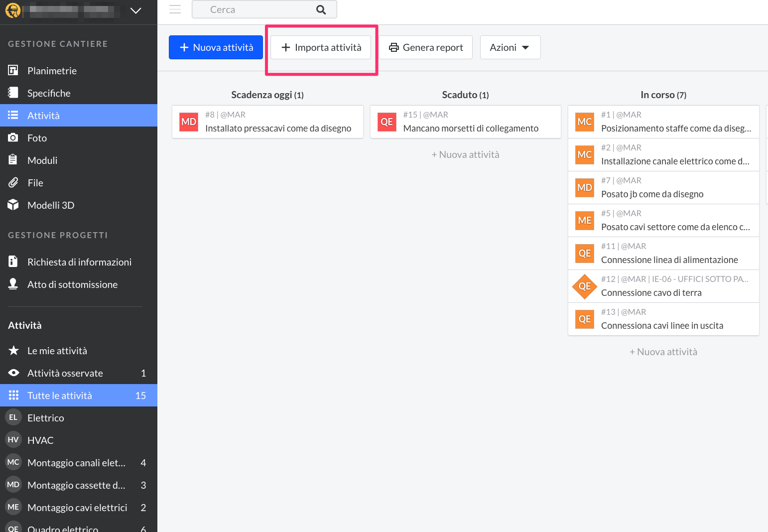Open Le mie attività starred list

tap(57, 351)
